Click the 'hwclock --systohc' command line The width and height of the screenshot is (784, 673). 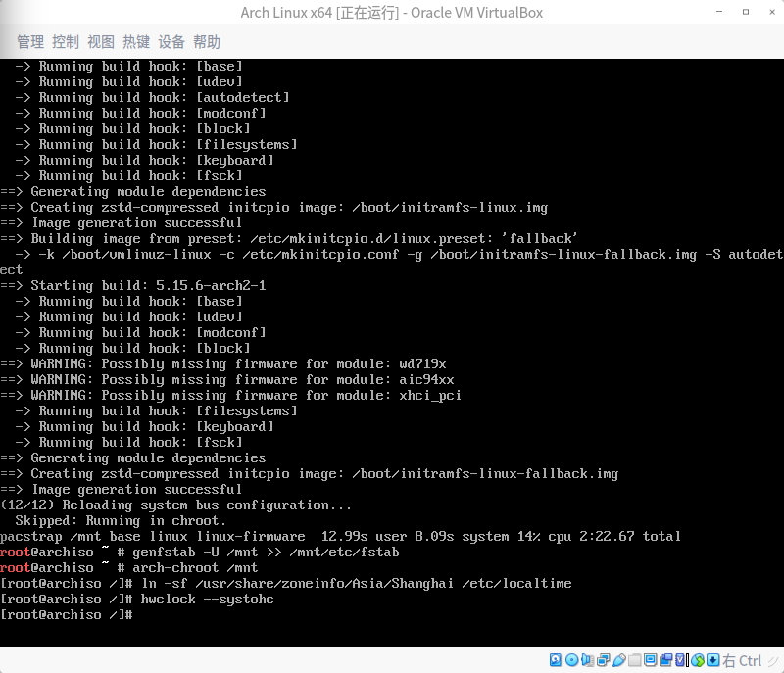point(137,599)
